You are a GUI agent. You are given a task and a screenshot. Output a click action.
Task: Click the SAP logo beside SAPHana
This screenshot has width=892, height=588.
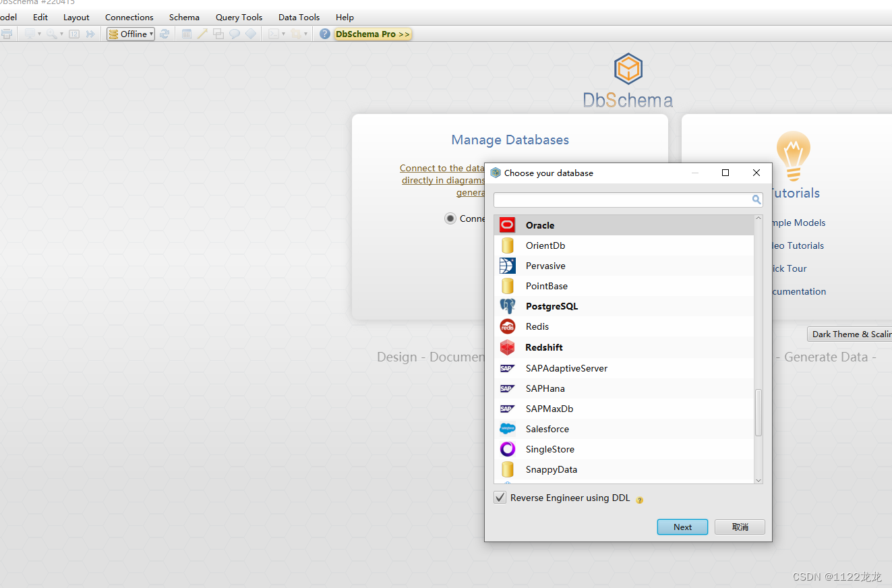click(x=508, y=388)
